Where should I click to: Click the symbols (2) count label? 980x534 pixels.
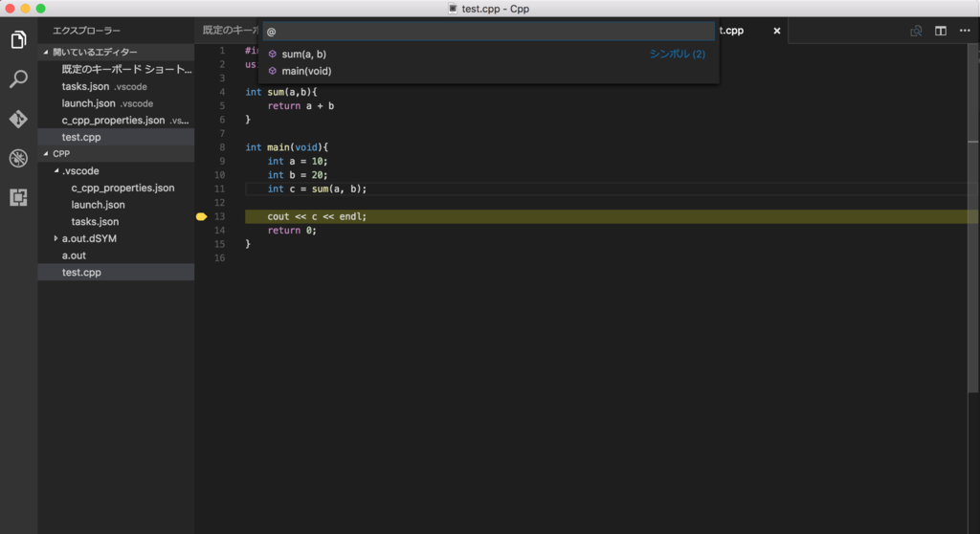pos(677,54)
